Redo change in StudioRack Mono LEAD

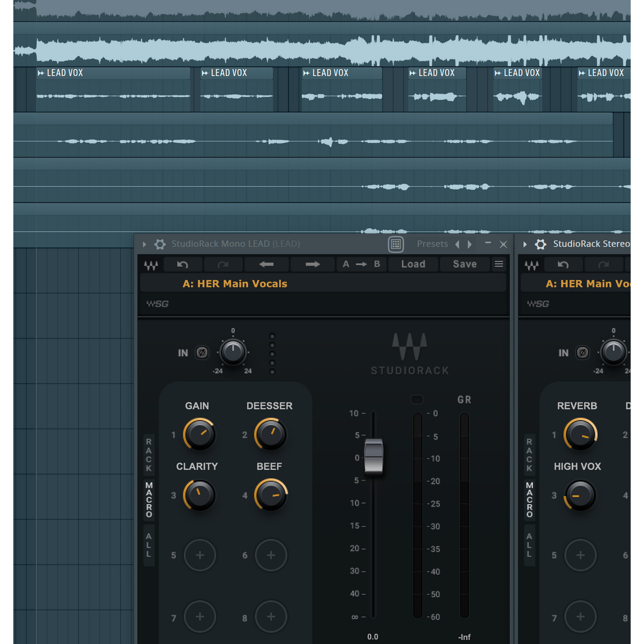223,265
